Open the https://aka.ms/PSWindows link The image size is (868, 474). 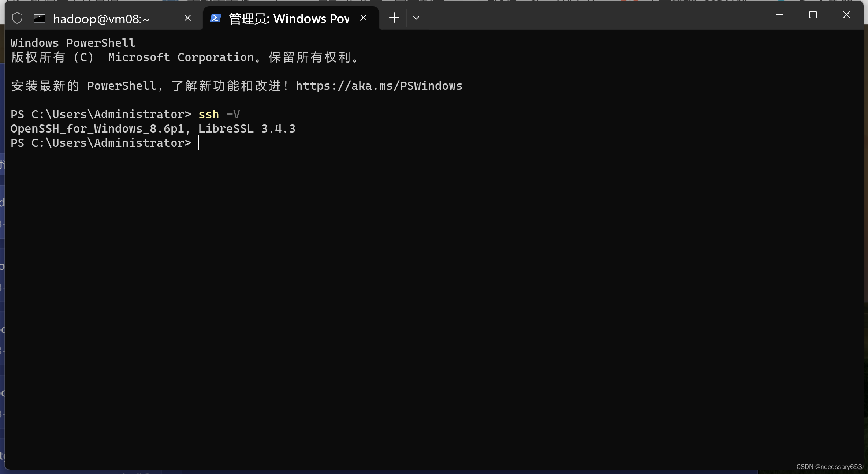click(379, 86)
